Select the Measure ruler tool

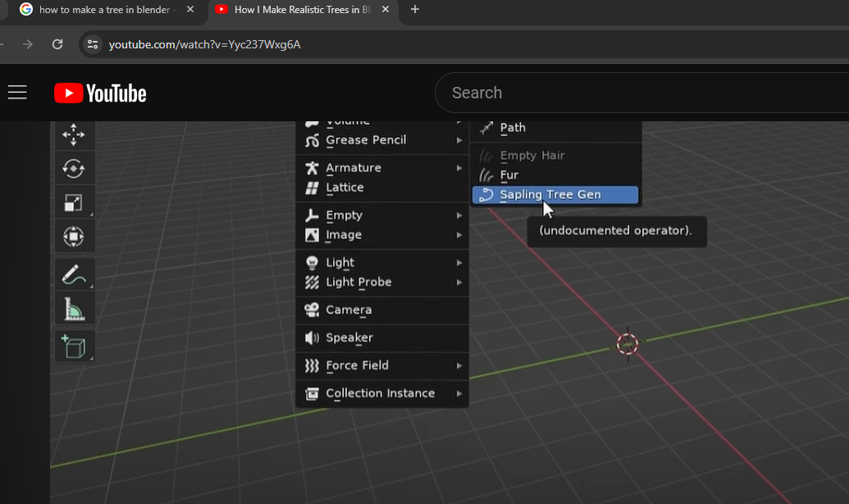click(74, 309)
